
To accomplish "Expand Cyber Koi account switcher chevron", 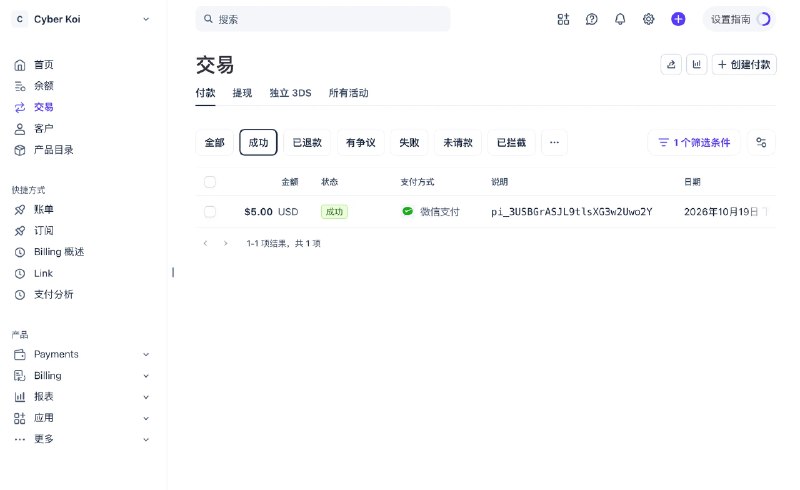I will click(146, 19).
